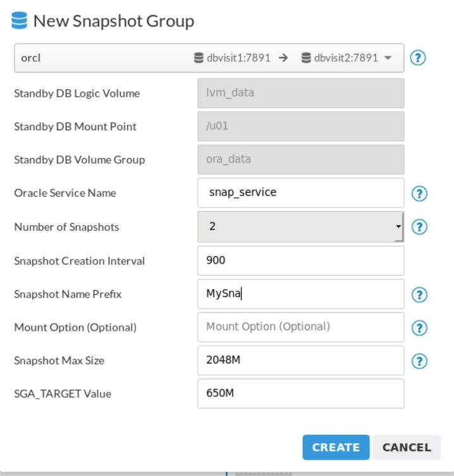454x476 pixels.
Task: Open Mount Option help icon
Action: (x=419, y=328)
